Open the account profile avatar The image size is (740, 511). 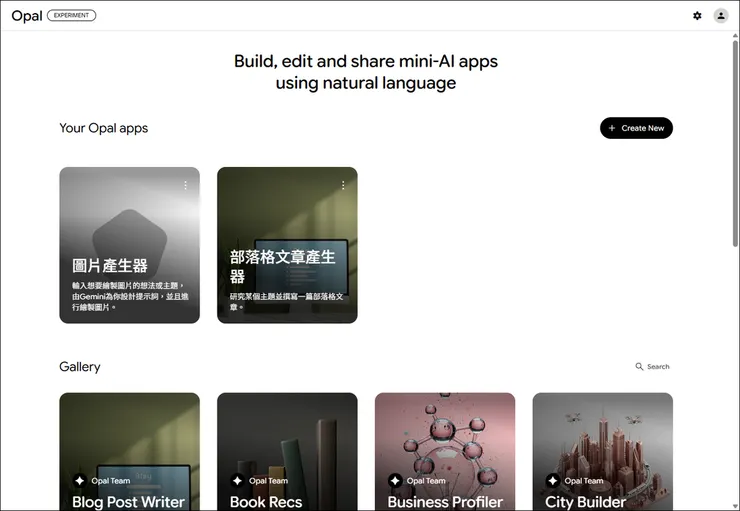721,16
